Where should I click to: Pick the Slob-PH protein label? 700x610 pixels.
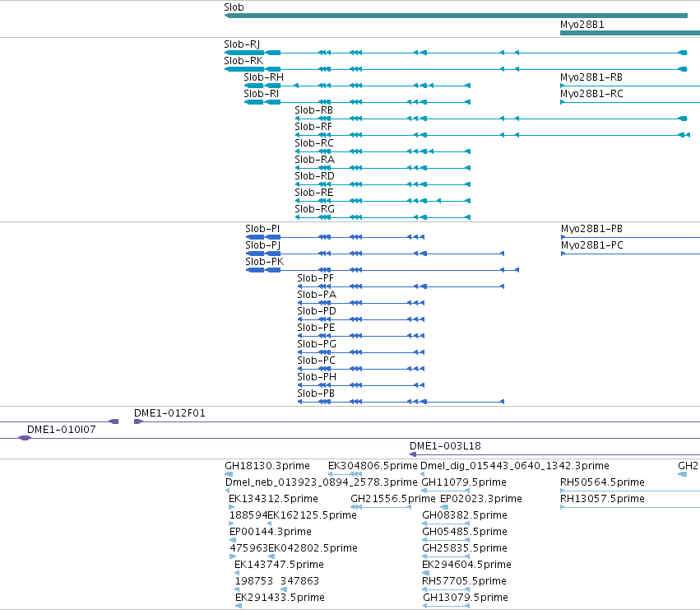[x=317, y=377]
